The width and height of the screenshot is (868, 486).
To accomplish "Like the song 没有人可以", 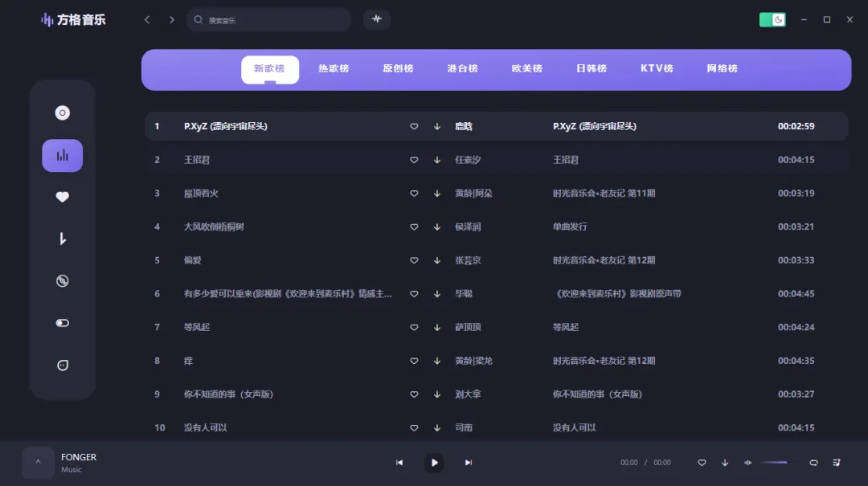I will pyautogui.click(x=414, y=428).
